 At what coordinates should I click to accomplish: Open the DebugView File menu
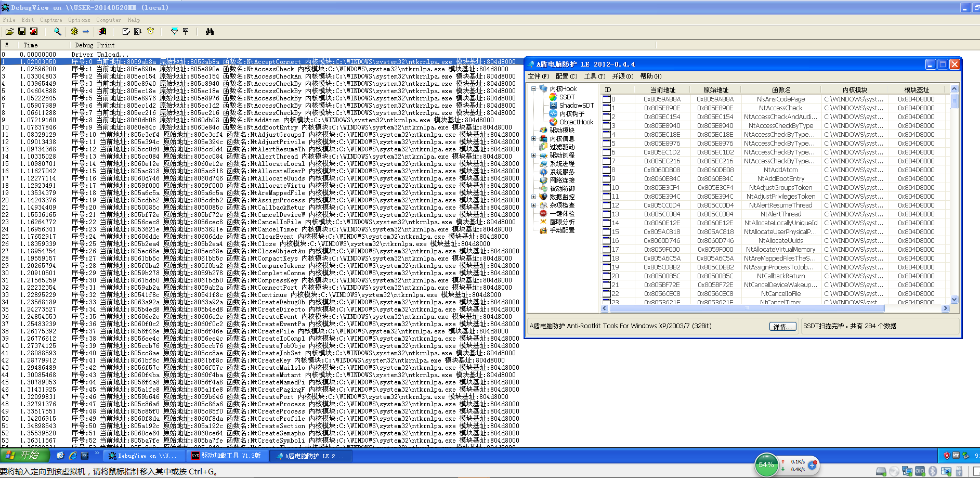[x=9, y=20]
